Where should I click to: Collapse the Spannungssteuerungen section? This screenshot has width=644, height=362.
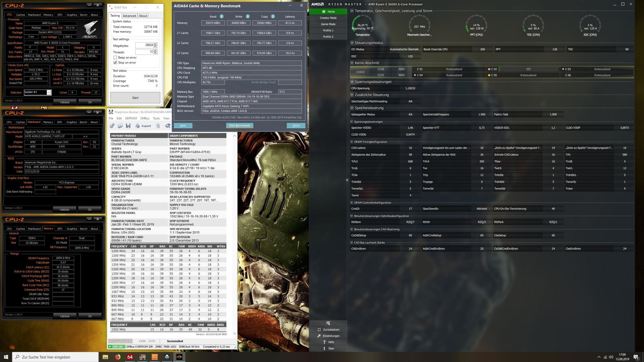tap(352, 82)
